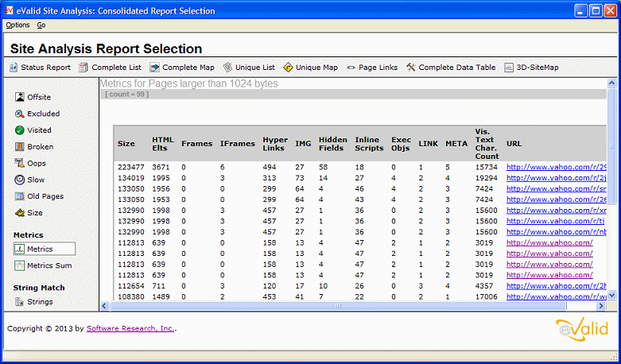Click the HTML Elts column header

[x=163, y=144]
